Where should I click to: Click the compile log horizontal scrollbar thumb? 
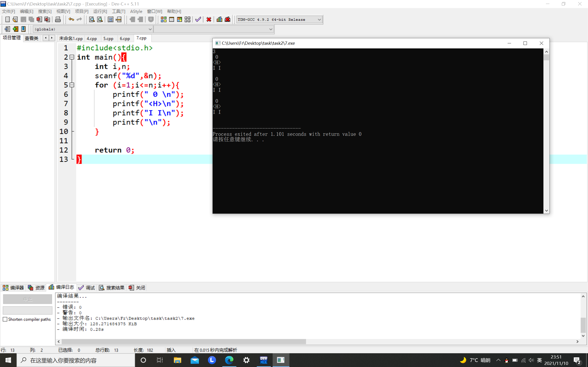point(184,342)
